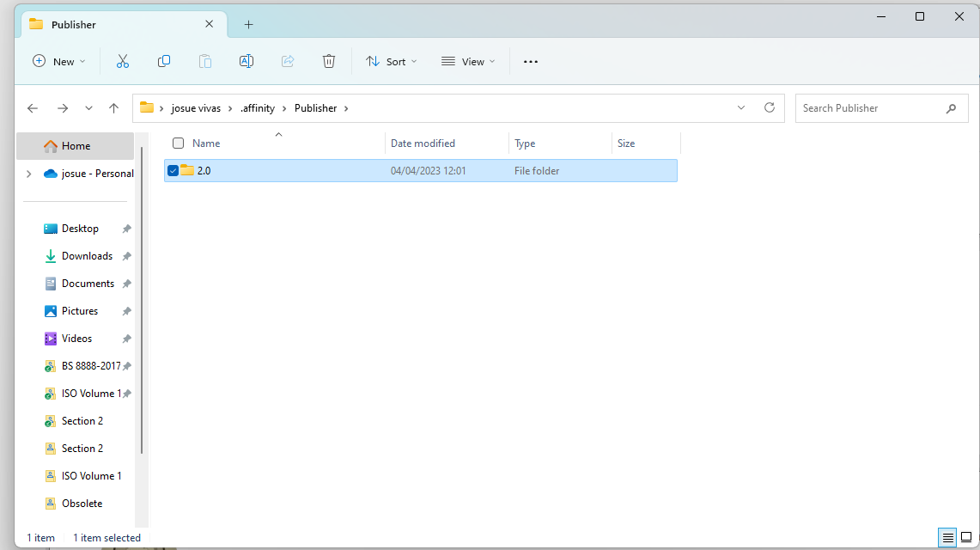The width and height of the screenshot is (980, 550).
Task: Toggle the select-all checkbox in header
Action: pyautogui.click(x=179, y=144)
